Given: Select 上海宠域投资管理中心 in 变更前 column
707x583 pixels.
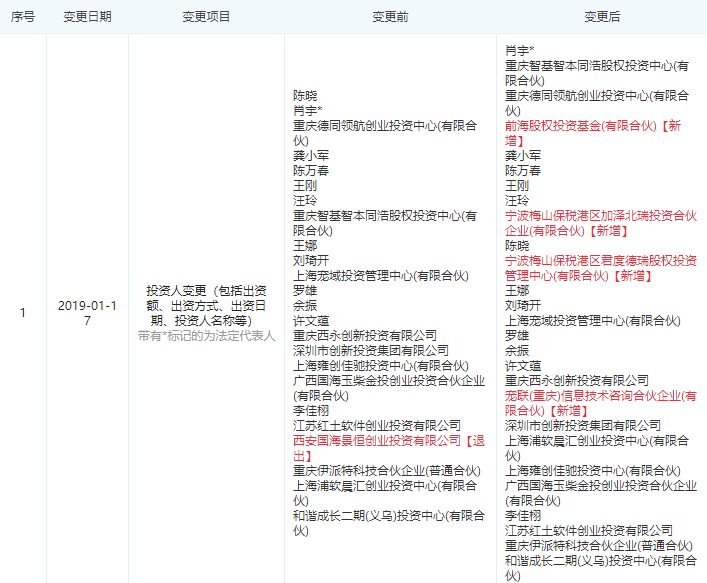Looking at the screenshot, I should click(x=381, y=275).
